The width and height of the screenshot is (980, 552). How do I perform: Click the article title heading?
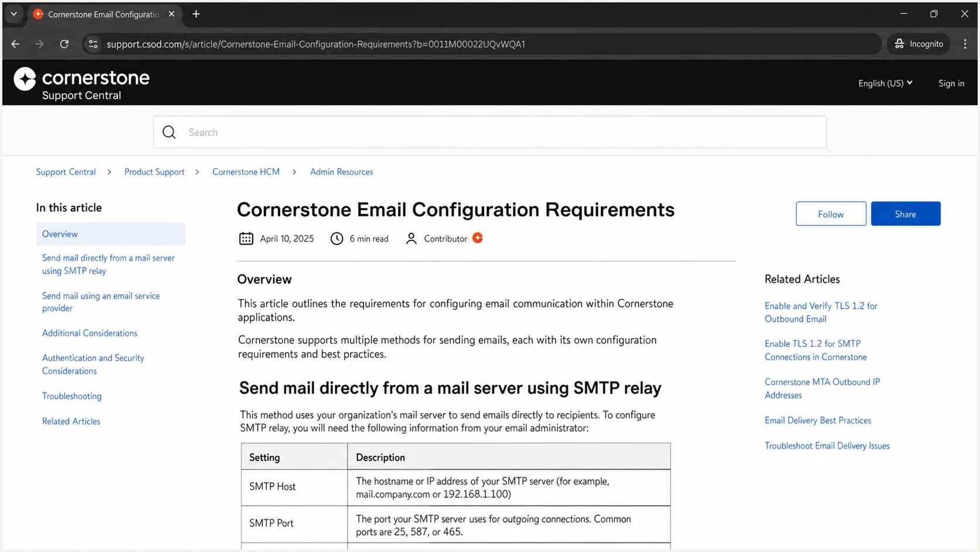(455, 210)
